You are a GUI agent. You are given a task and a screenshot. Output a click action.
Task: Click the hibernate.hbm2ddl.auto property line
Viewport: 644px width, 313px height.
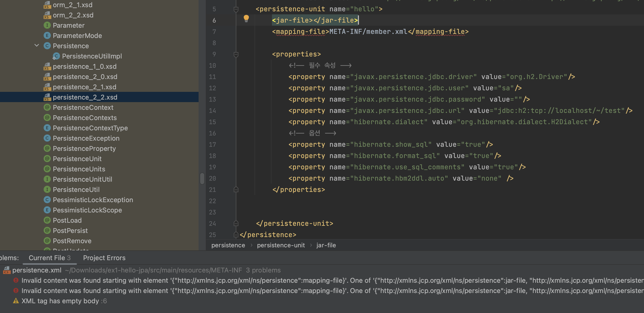pyautogui.click(x=401, y=178)
